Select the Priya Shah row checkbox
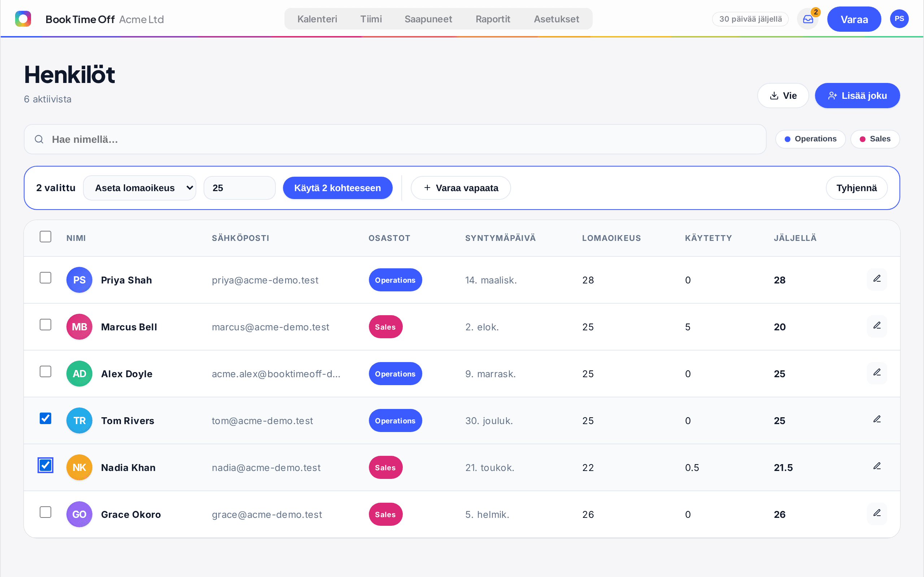924x577 pixels. pos(45,278)
